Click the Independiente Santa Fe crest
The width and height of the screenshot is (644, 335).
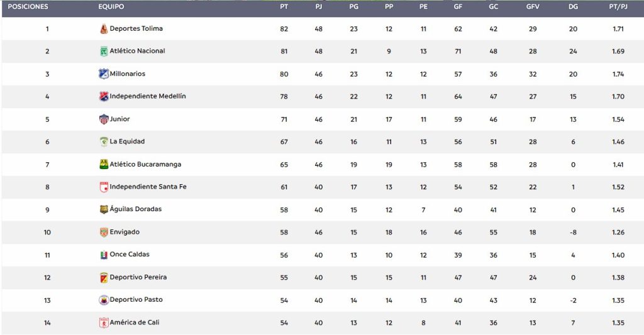click(104, 187)
